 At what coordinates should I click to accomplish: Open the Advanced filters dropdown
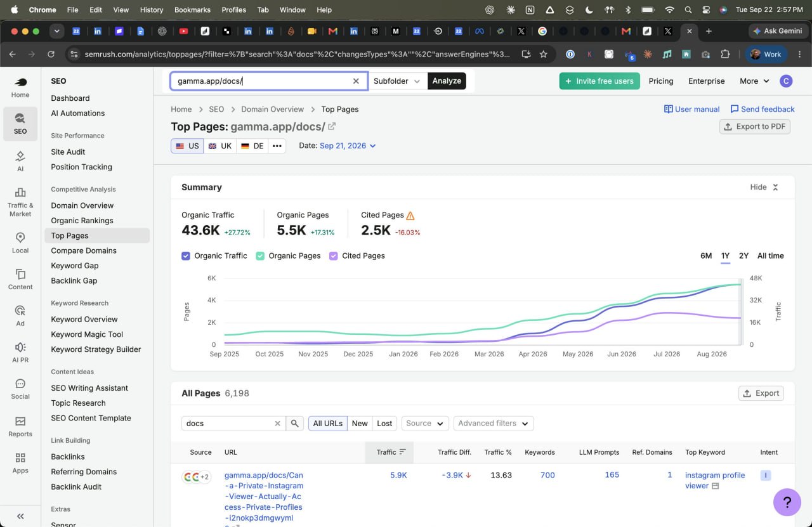coord(494,424)
